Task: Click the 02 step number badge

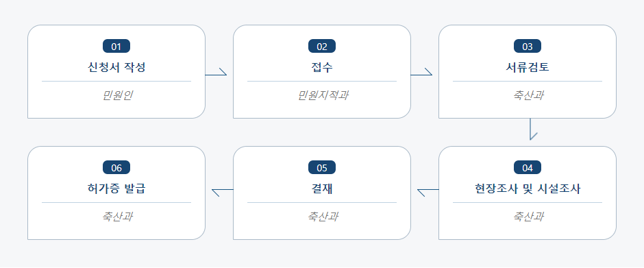Action: click(x=322, y=46)
